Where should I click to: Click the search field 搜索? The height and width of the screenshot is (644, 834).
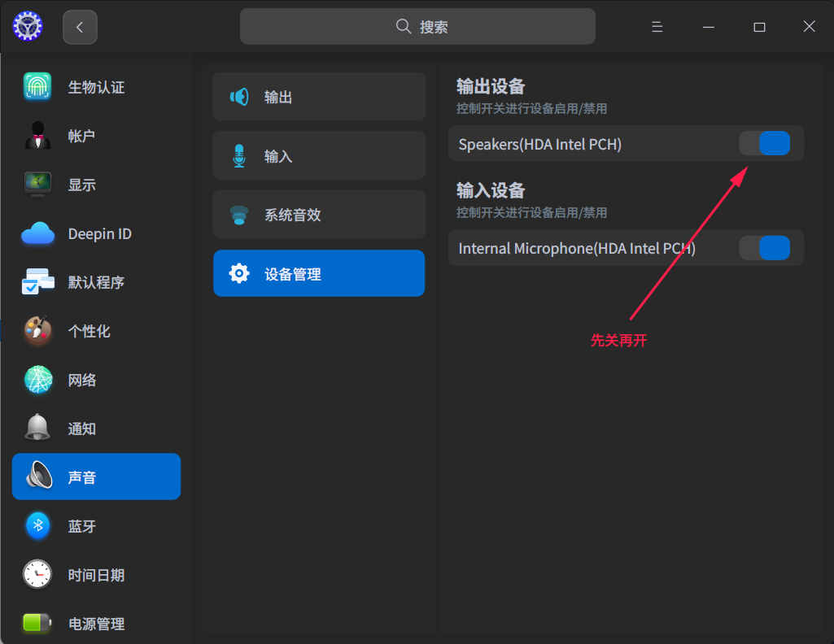coord(417,27)
